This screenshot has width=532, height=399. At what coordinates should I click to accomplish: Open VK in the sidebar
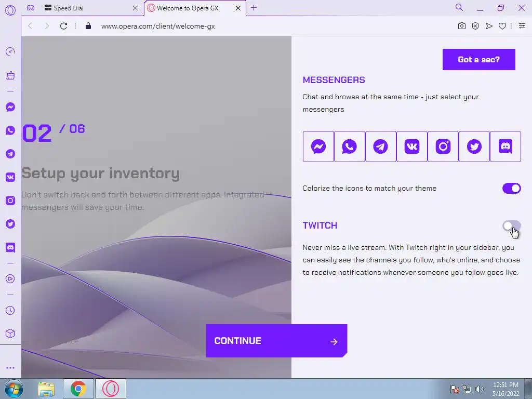point(10,177)
